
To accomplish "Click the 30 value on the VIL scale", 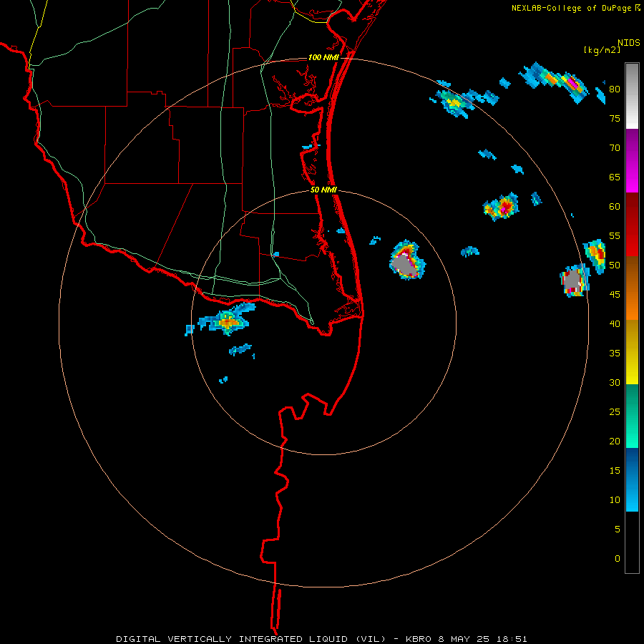I will pyautogui.click(x=615, y=382).
